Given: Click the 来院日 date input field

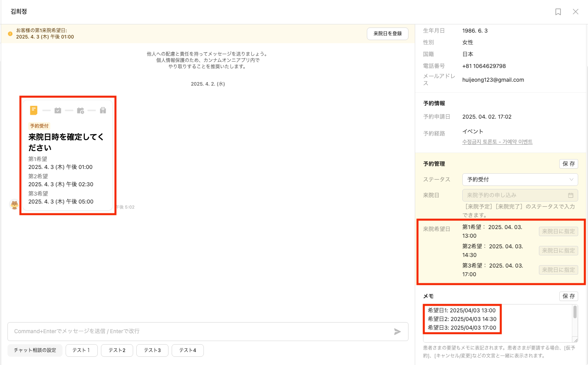Looking at the screenshot, I should (520, 195).
